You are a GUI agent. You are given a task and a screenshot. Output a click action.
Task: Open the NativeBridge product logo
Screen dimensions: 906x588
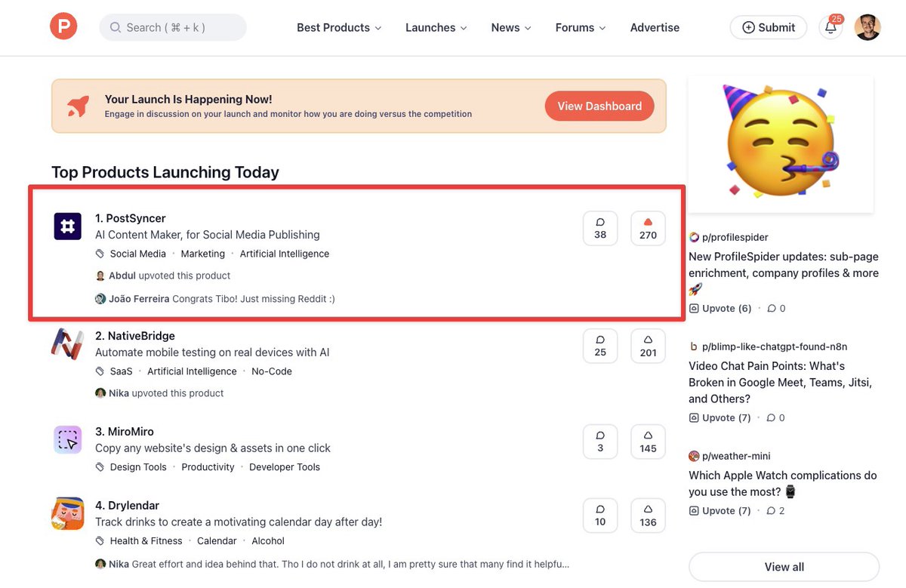pos(67,344)
